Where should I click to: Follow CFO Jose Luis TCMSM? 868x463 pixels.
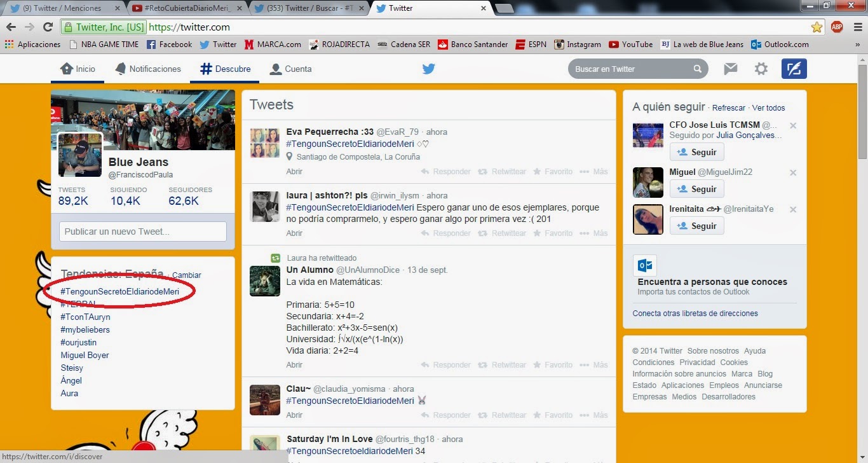click(x=697, y=153)
